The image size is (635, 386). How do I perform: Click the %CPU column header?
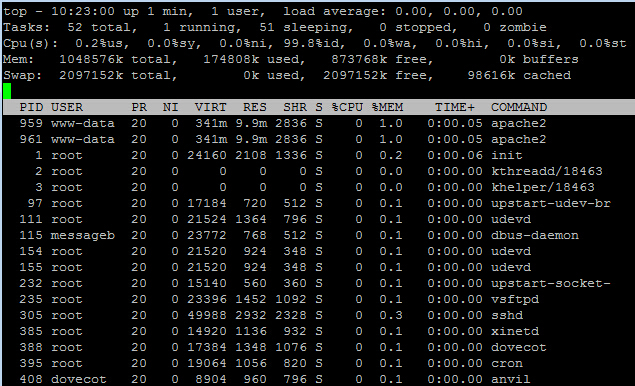click(x=347, y=107)
